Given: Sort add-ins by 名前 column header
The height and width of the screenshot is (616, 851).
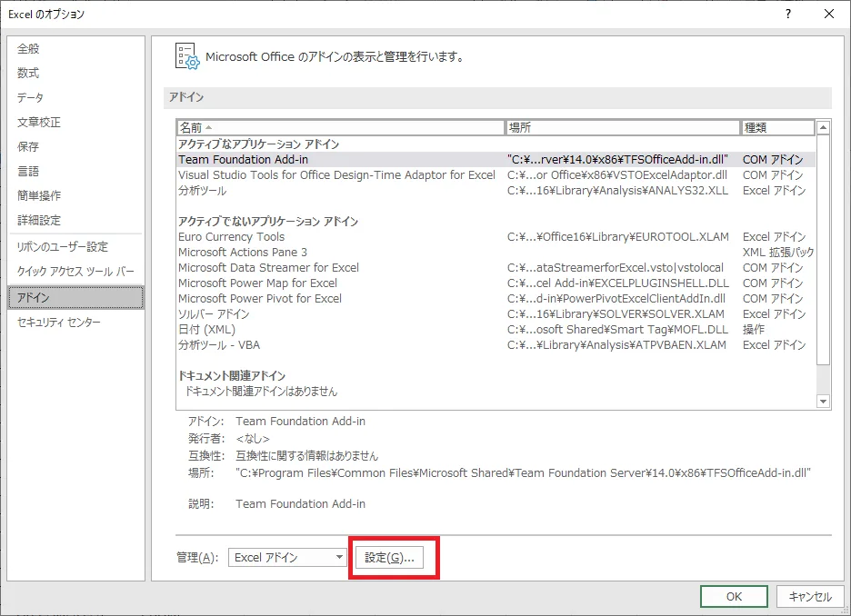Looking at the screenshot, I should point(341,128).
